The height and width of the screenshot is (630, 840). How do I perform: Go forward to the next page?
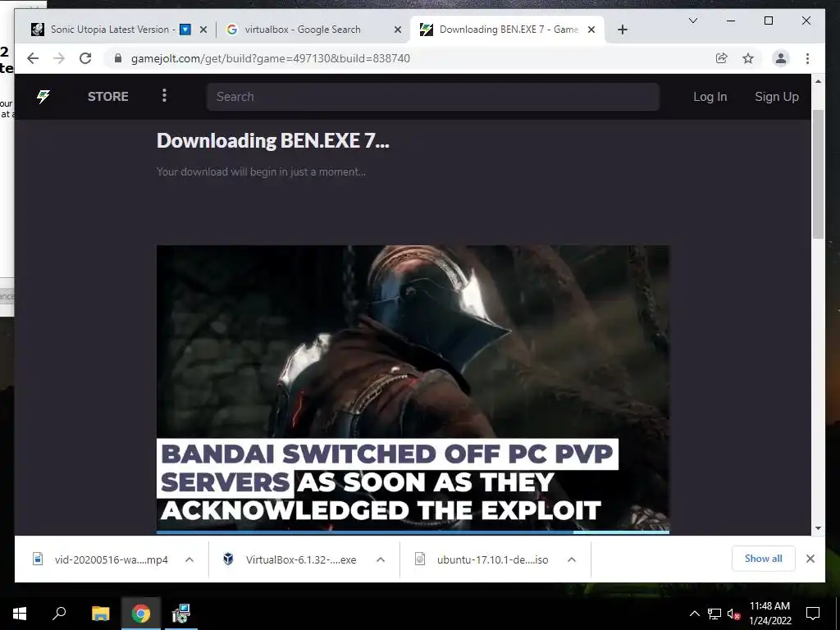(x=59, y=58)
